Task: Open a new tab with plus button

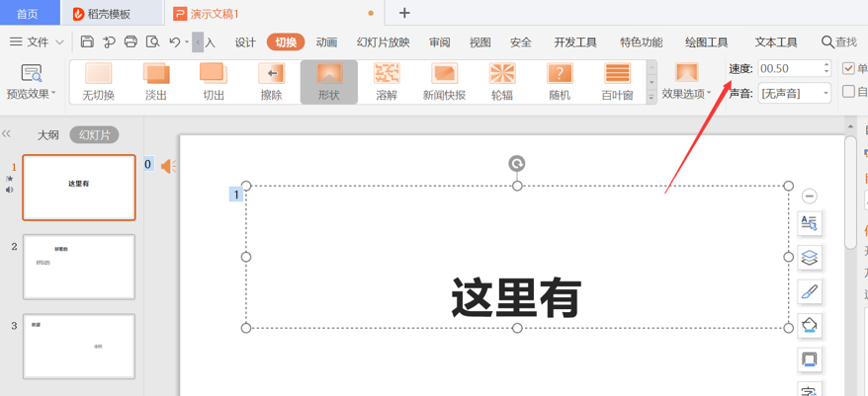Action: pyautogui.click(x=404, y=13)
